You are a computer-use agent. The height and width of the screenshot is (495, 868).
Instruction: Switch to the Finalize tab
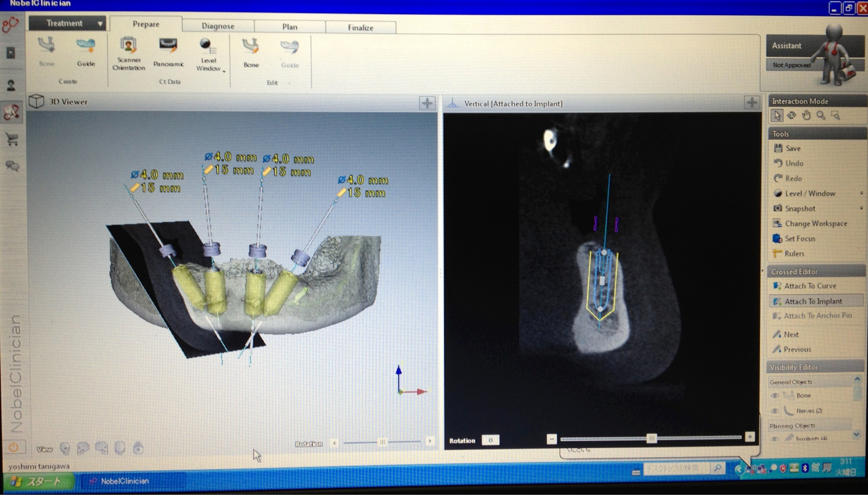coord(361,28)
